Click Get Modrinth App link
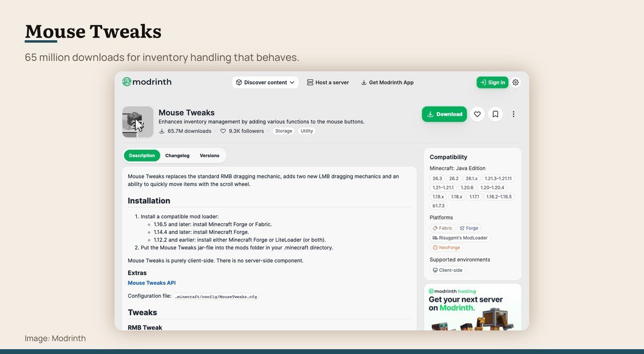Screen dimensions: 644x354 pyautogui.click(x=387, y=83)
